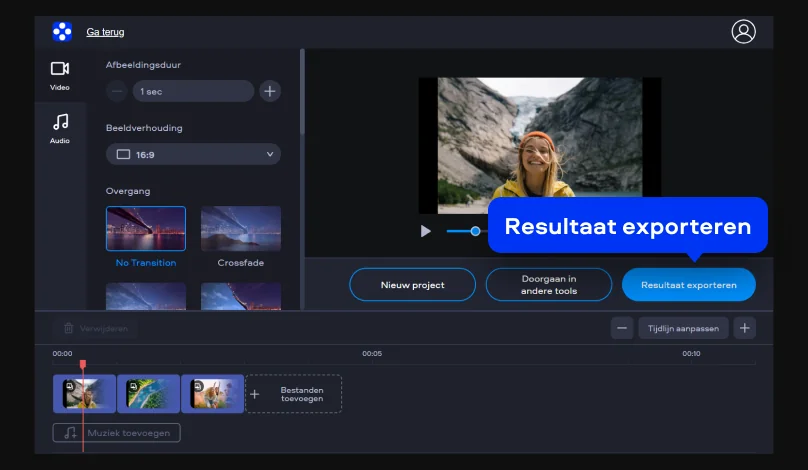Click Doorgaan in andere tools button
The width and height of the screenshot is (808, 470).
point(548,285)
